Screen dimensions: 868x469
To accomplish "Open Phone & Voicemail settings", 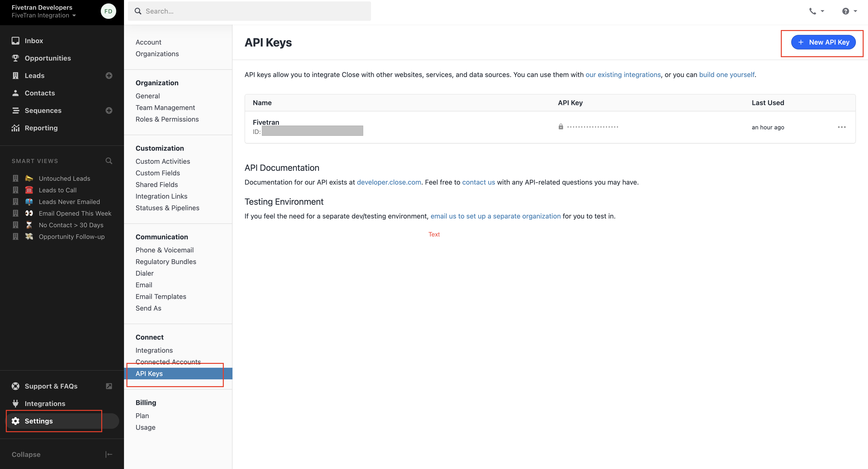I will click(x=164, y=250).
